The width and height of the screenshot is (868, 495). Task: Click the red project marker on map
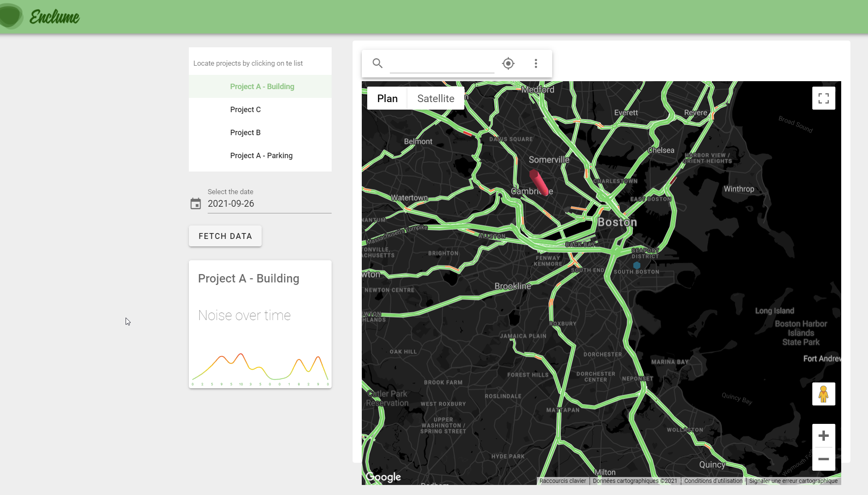coord(538,182)
